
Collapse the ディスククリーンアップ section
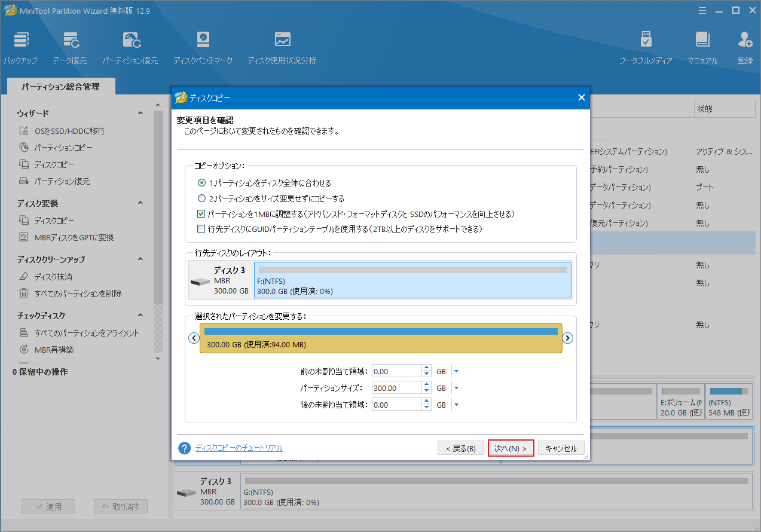(140, 259)
